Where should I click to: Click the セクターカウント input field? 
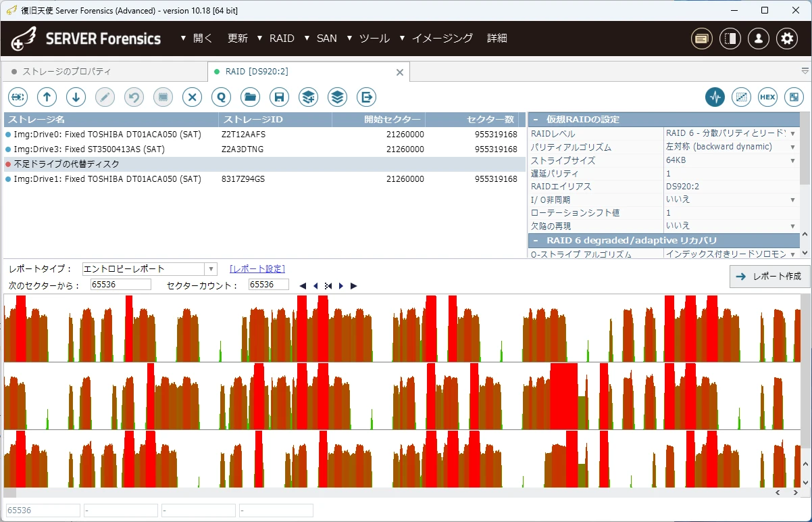pyautogui.click(x=269, y=285)
